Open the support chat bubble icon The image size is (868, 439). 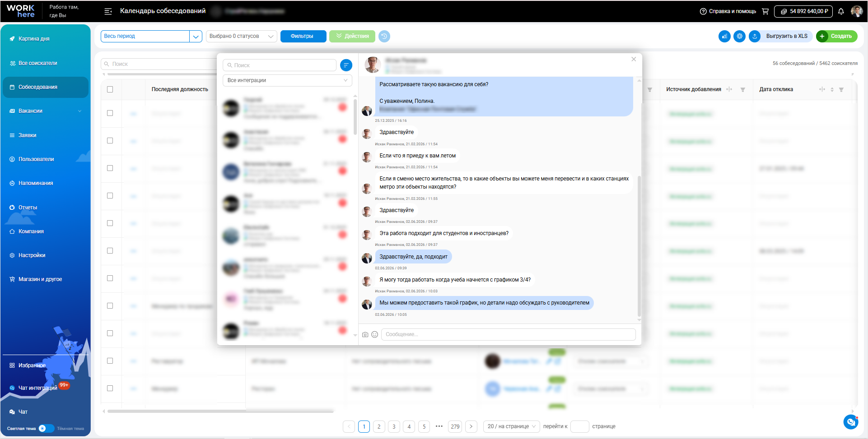click(851, 422)
